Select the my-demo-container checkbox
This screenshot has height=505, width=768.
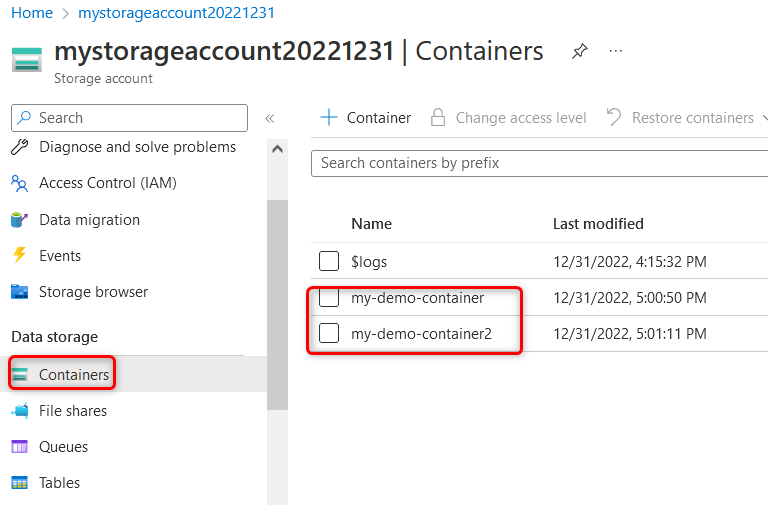coord(329,298)
